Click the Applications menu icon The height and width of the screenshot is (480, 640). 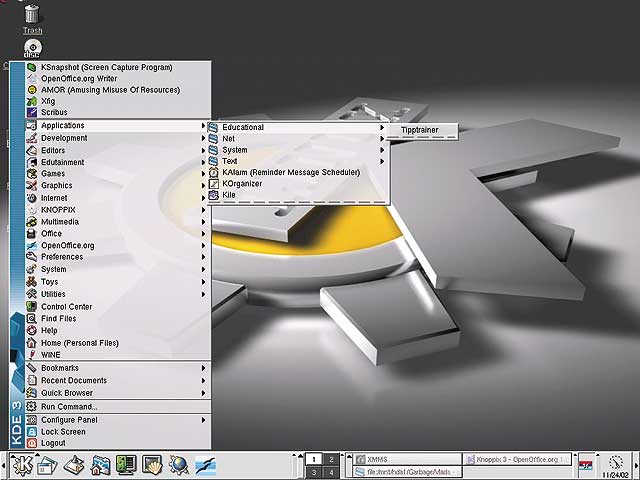31,126
